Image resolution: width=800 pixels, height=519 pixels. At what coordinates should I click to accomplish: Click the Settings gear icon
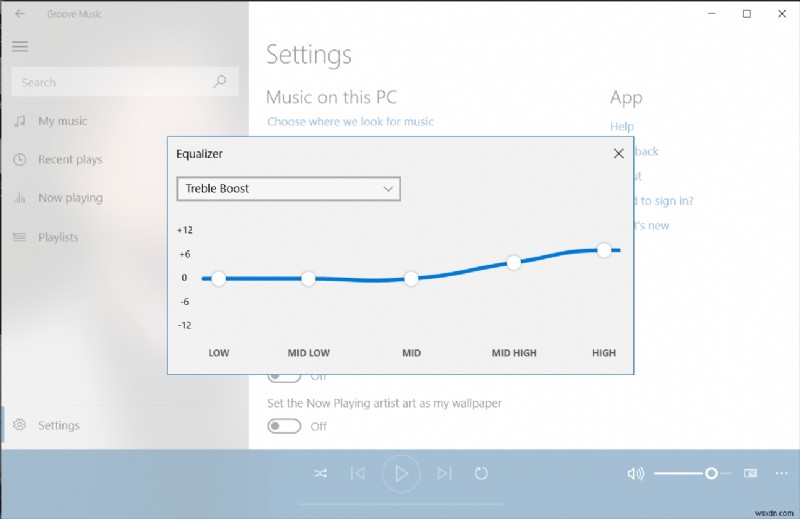coord(19,425)
